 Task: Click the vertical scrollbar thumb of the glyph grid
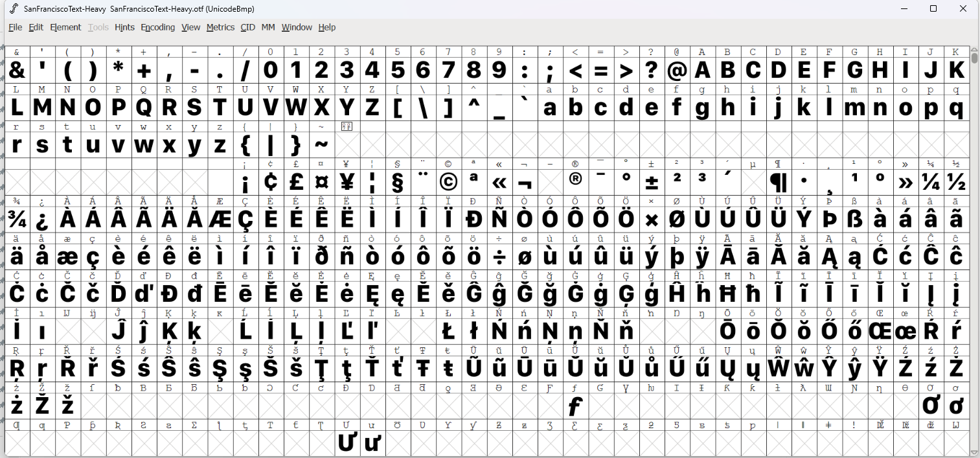(x=975, y=57)
